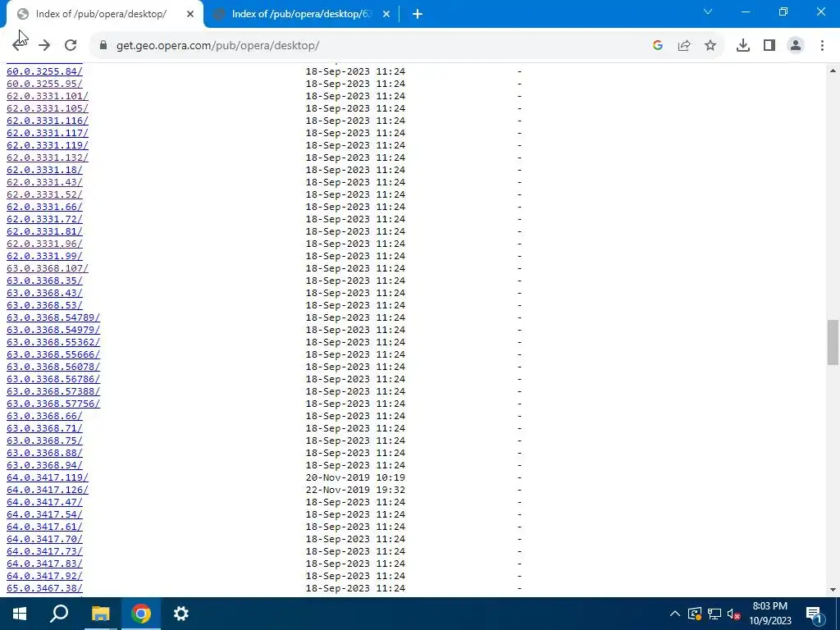Open the 64.0.3417.92/ folder link
This screenshot has height=630, width=840.
pyautogui.click(x=44, y=577)
